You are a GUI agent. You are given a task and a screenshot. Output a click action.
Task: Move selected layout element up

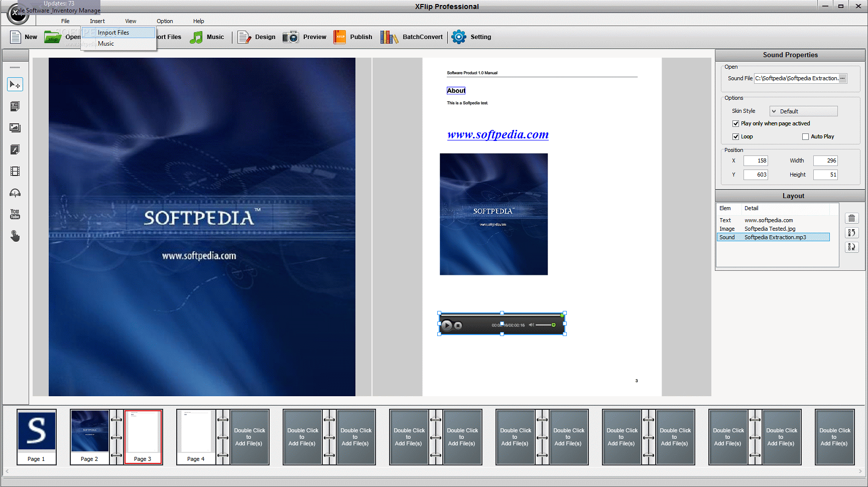pyautogui.click(x=851, y=233)
